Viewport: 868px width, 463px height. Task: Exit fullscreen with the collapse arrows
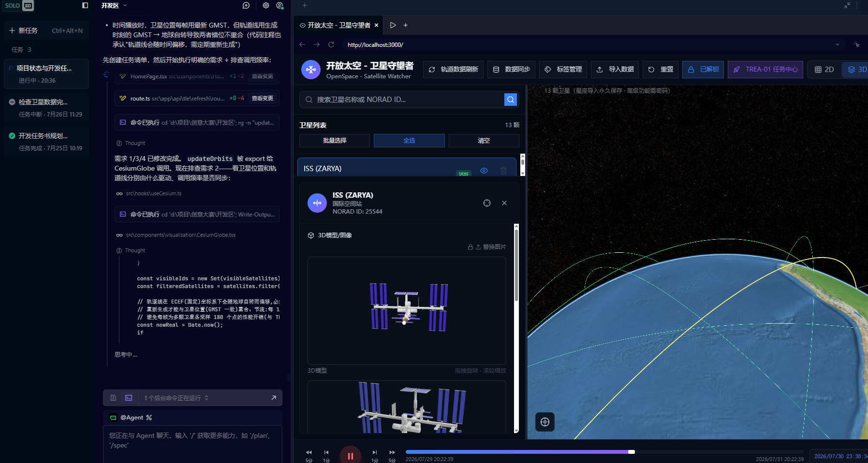point(847,5)
